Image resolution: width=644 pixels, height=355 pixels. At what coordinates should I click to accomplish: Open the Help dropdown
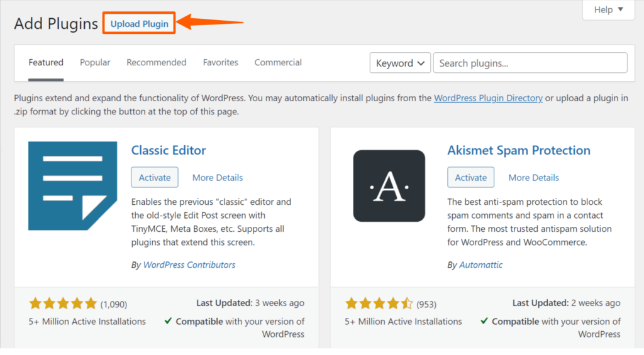[x=608, y=9]
